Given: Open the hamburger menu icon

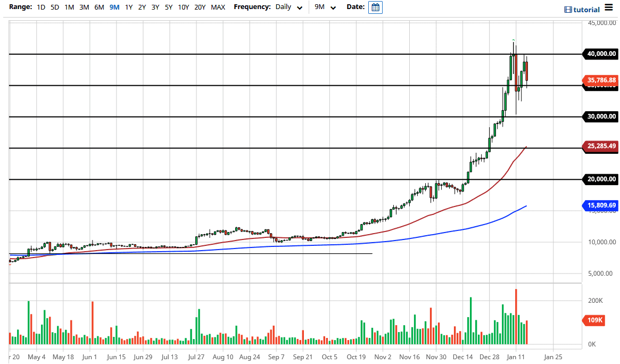Looking at the screenshot, I should coord(609,8).
